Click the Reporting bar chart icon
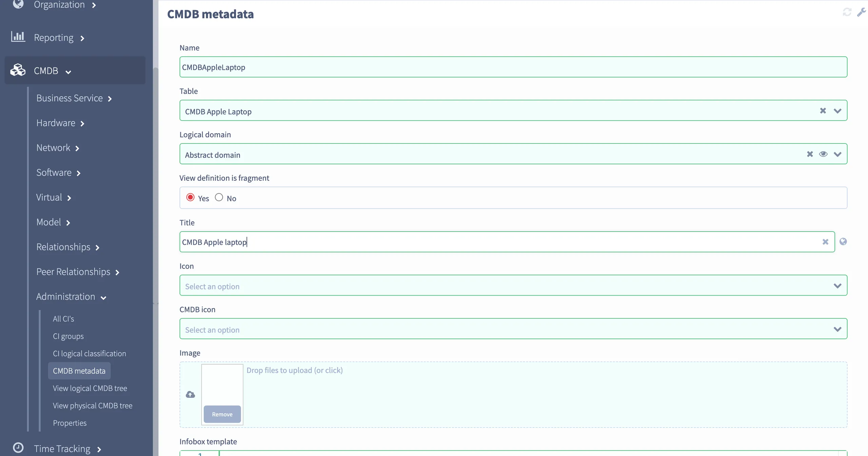 point(18,37)
